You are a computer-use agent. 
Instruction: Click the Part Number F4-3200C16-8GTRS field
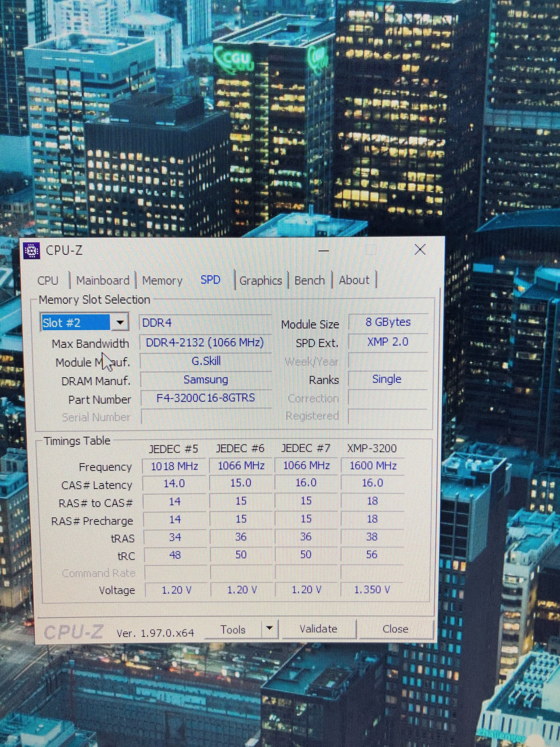206,398
